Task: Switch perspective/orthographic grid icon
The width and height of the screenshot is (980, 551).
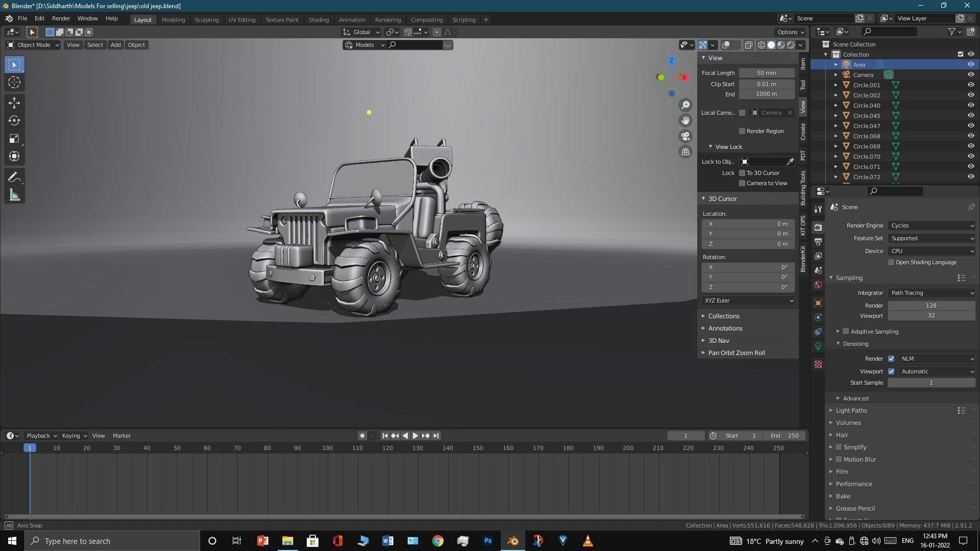Action: coord(685,152)
